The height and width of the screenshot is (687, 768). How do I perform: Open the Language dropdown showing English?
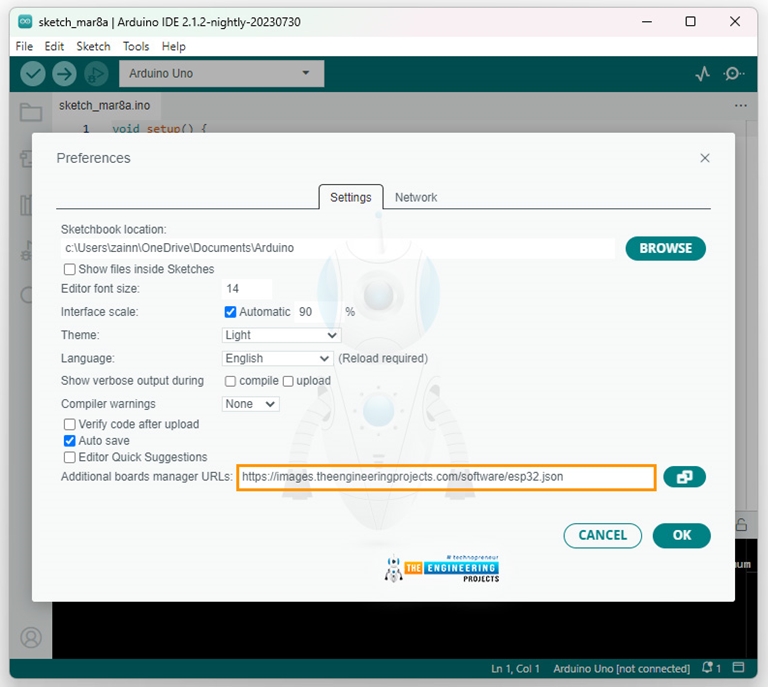(x=277, y=358)
